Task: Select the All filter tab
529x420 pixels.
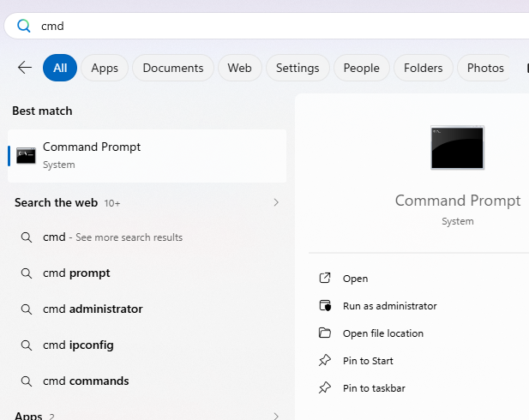Action: tap(60, 68)
